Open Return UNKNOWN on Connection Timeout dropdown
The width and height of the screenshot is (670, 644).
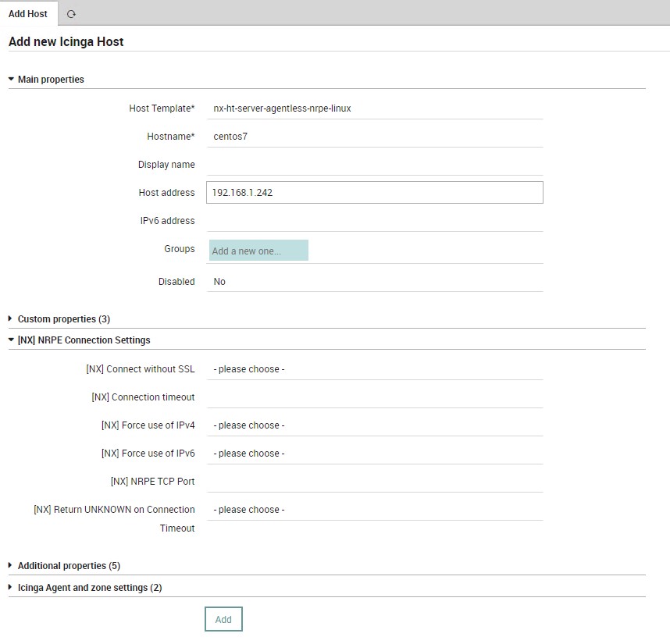375,510
